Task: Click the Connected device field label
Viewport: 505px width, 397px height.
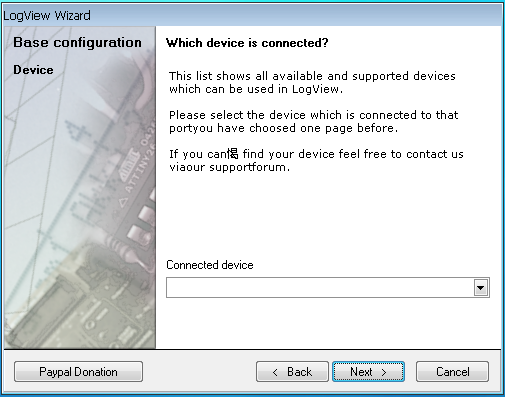Action: click(210, 265)
